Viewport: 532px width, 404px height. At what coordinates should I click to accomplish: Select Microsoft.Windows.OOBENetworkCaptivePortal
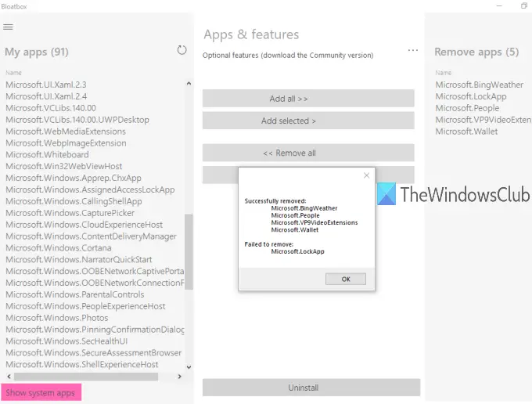[95, 271]
